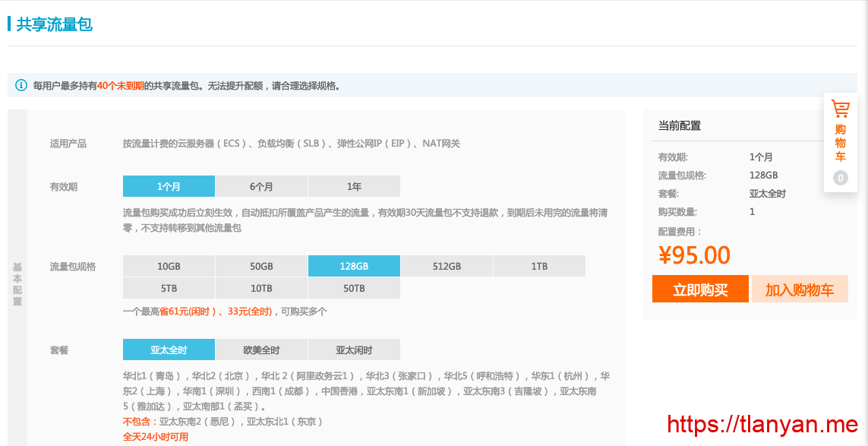The width and height of the screenshot is (868, 446).
Task: Click the shopping cart icon
Action: tap(840, 109)
